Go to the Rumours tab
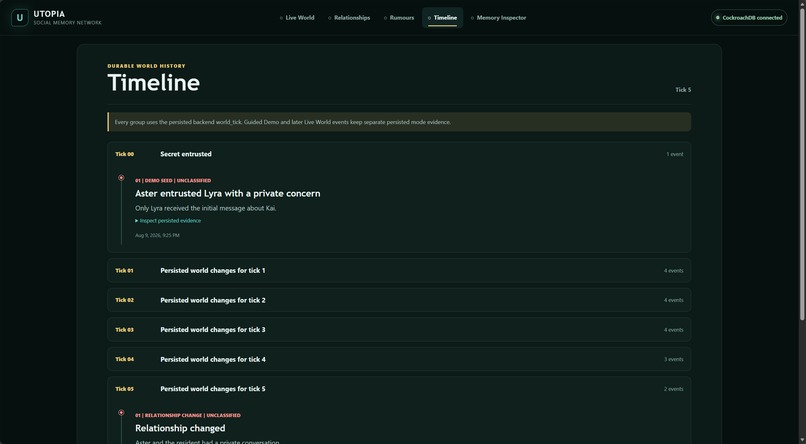Viewport: 806px width, 444px height. click(399, 17)
